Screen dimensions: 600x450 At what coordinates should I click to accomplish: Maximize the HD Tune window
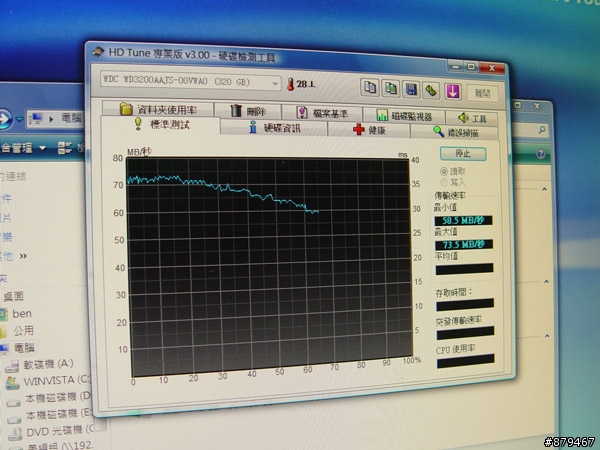471,67
